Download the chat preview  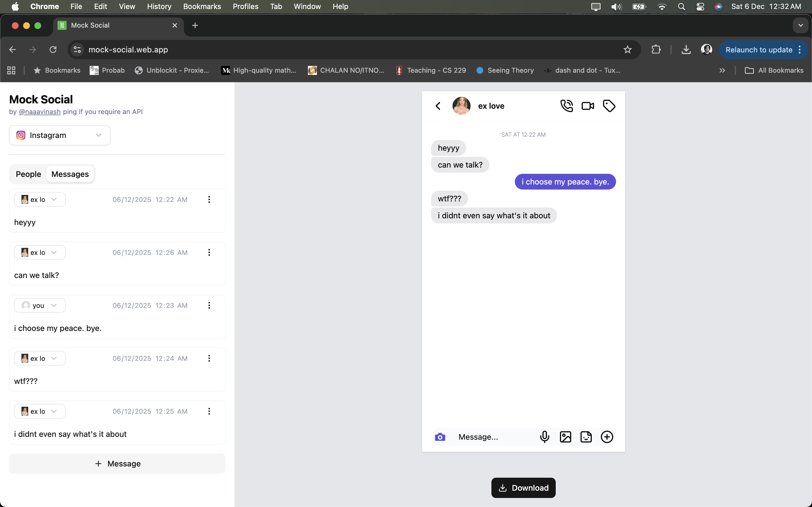[x=523, y=488]
